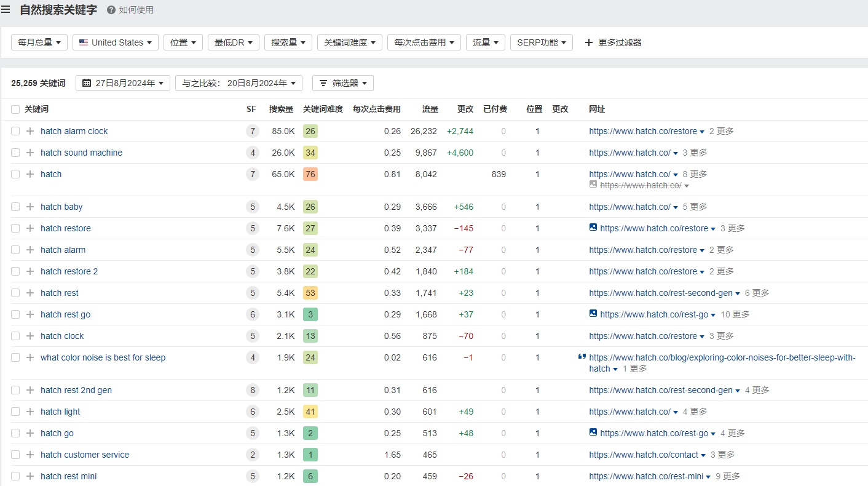The height and width of the screenshot is (486, 868).
Task: Click the image SERP icon in hatch go row
Action: 593,432
